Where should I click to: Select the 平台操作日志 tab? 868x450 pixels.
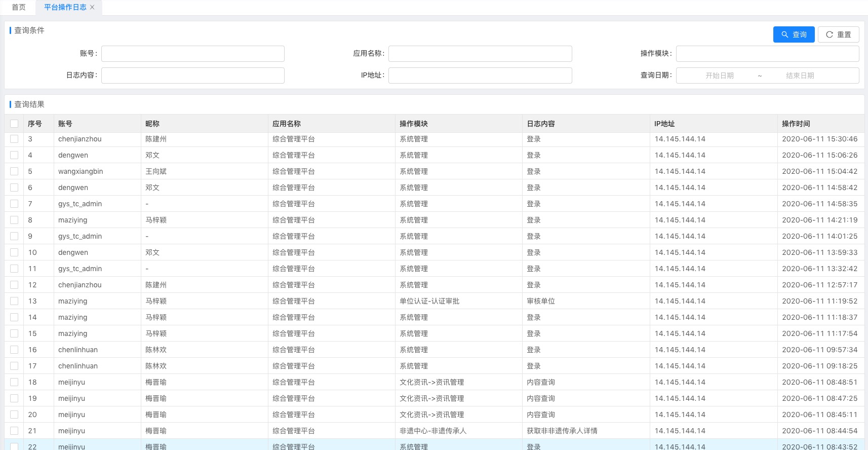tap(65, 7)
